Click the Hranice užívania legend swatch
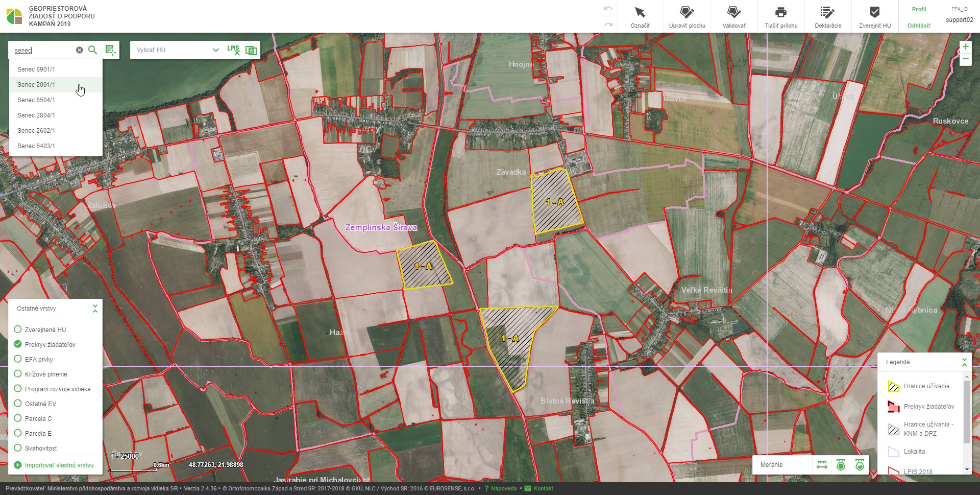This screenshot has height=495, width=980. 893,386
